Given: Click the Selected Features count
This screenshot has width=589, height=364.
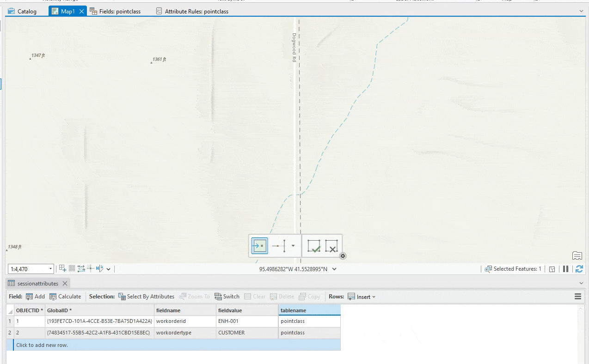Looking at the screenshot, I should point(517,269).
